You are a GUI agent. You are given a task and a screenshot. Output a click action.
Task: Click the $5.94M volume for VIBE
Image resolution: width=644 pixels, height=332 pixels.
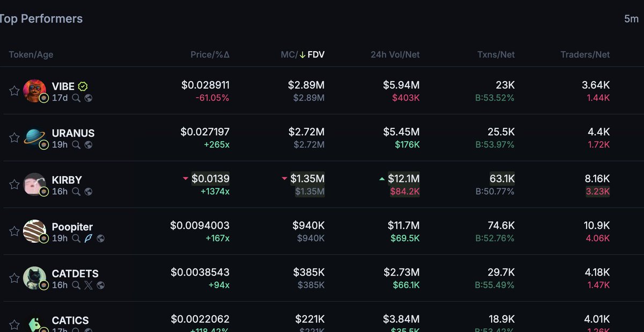tap(401, 85)
